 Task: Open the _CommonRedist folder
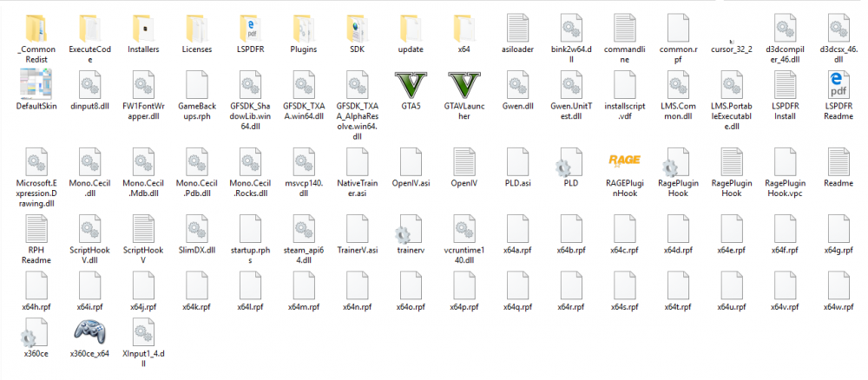pyautogui.click(x=36, y=29)
